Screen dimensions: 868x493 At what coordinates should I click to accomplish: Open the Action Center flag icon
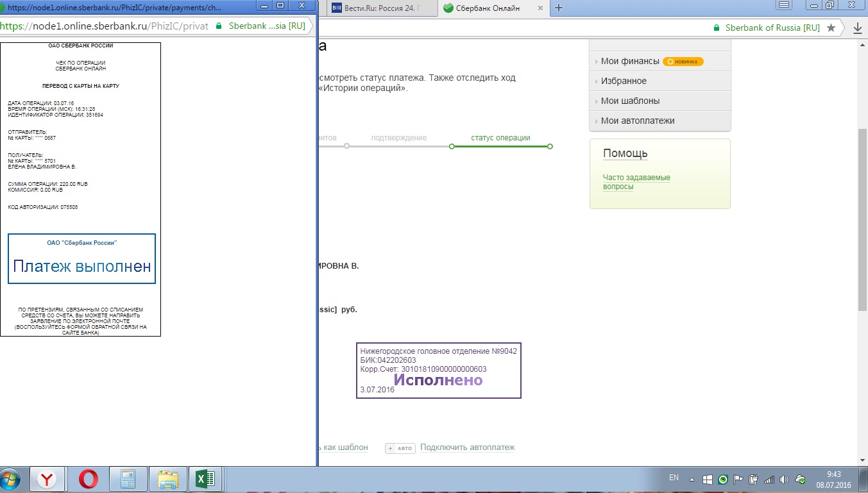point(738,480)
